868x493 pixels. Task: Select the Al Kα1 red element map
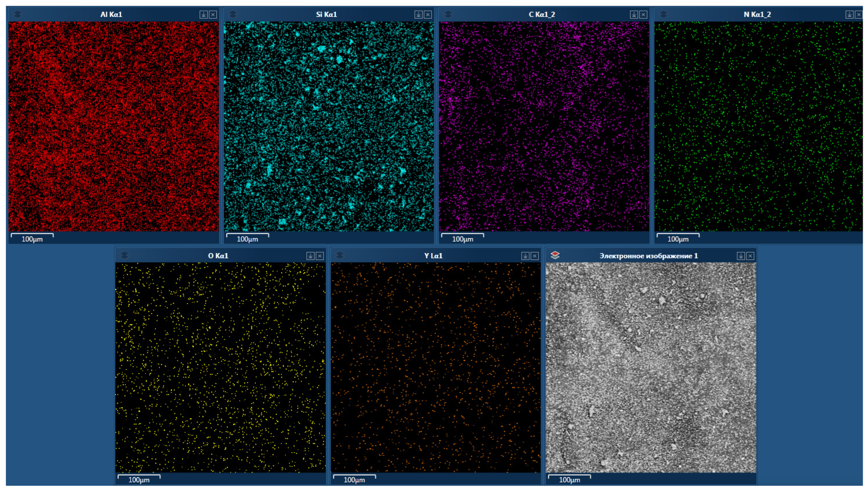[113, 126]
